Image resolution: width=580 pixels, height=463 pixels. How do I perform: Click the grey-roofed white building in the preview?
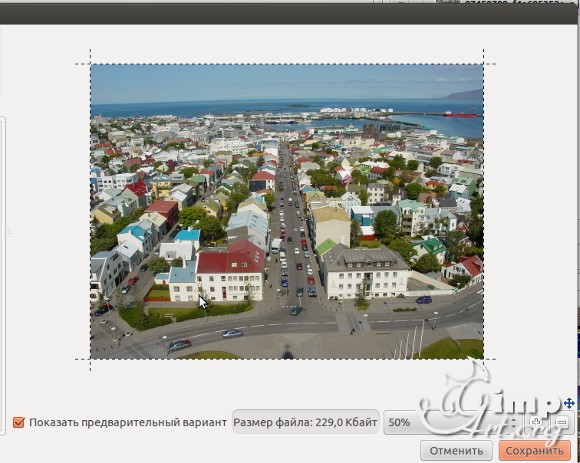(x=365, y=272)
